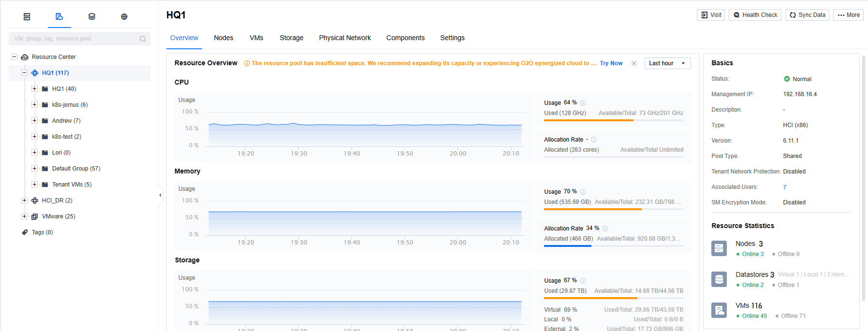Click the Default Group folder icon
Viewport: 868px width, 331px height.
pos(45,169)
